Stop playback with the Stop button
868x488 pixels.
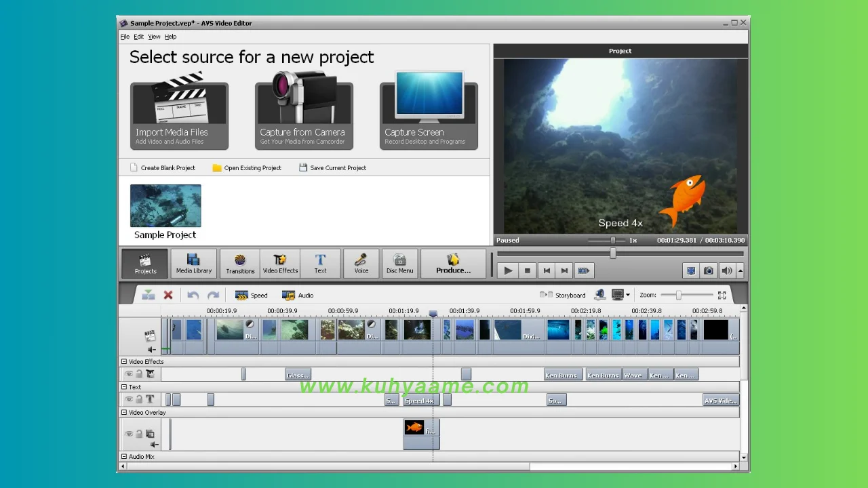click(528, 270)
